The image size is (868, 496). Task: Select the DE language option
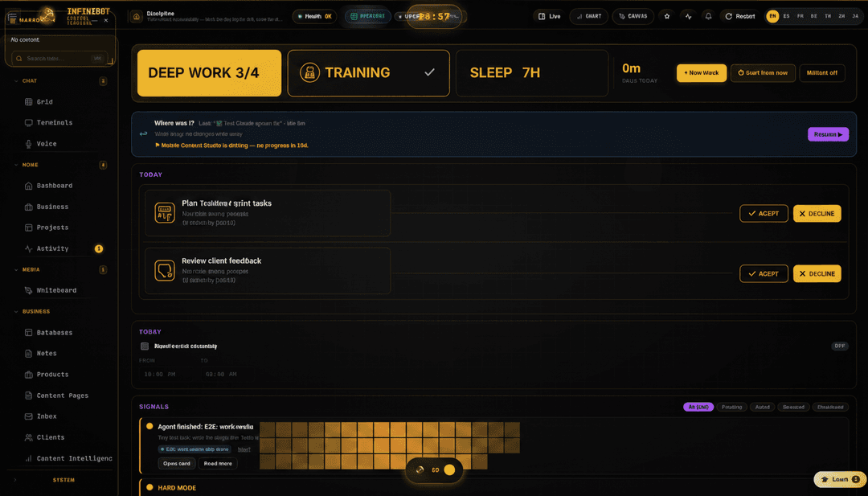(x=813, y=17)
